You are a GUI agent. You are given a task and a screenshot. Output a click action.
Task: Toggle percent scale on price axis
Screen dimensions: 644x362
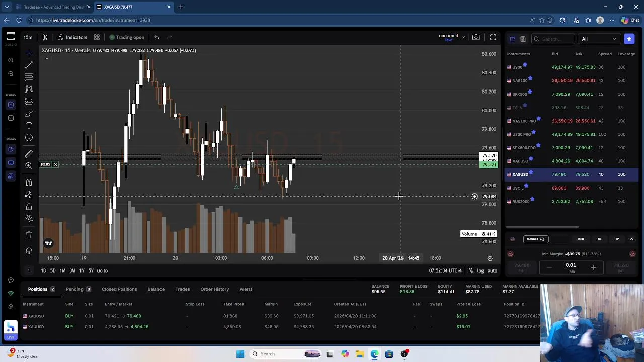(470, 270)
